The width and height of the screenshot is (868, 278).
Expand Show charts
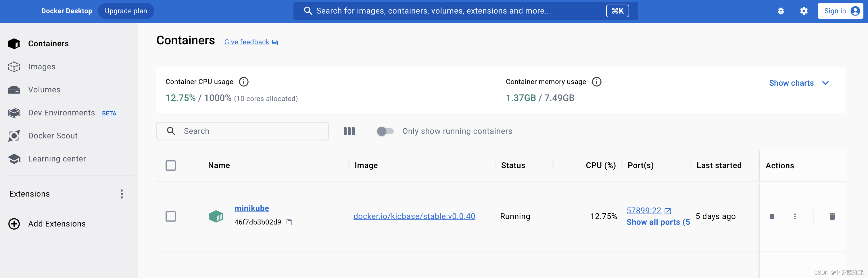[799, 83]
